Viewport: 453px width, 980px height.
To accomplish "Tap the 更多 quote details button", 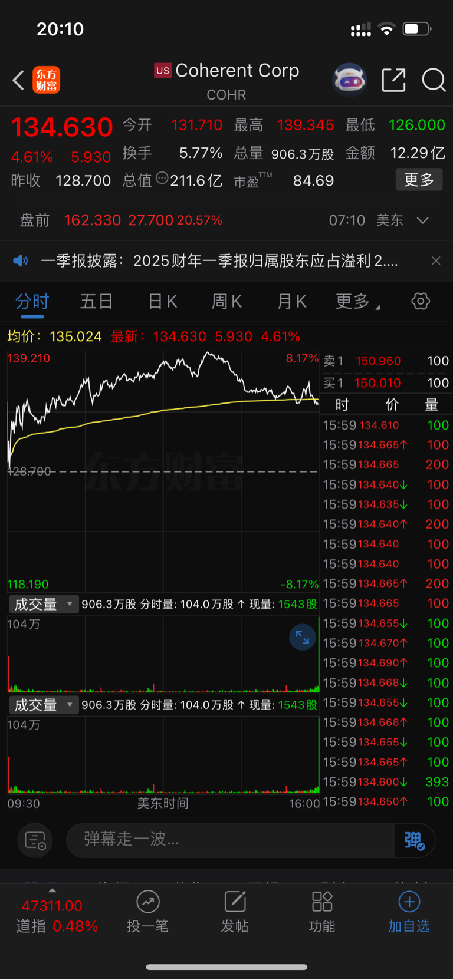I will click(x=419, y=180).
